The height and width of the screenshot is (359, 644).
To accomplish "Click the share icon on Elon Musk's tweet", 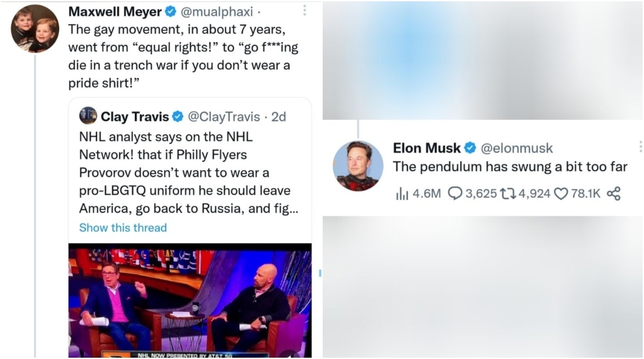I will coord(613,194).
